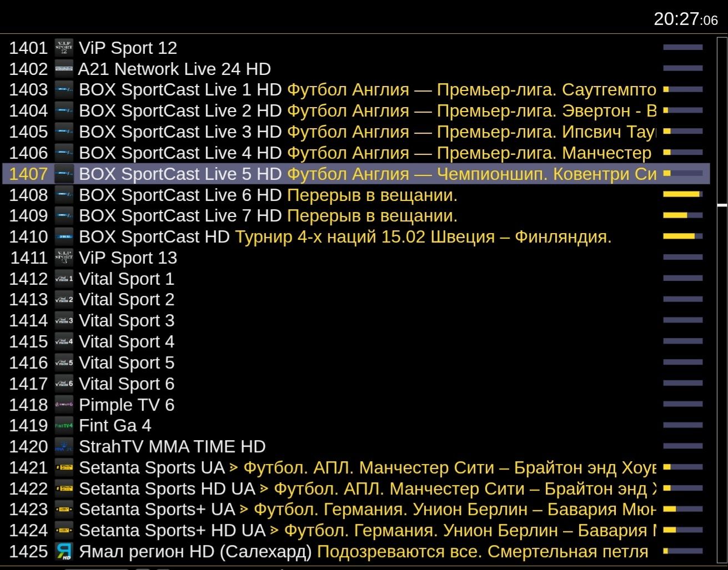This screenshot has height=570, width=728.
Task: Click the BOX SportCast Live 1 HD logo
Action: click(x=64, y=89)
